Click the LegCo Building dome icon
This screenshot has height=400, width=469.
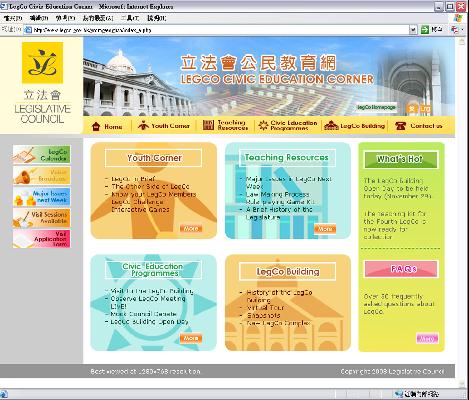pyautogui.click(x=331, y=125)
